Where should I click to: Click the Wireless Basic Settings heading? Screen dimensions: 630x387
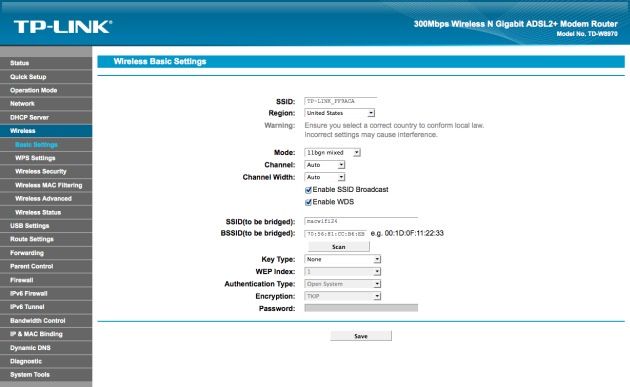(160, 61)
